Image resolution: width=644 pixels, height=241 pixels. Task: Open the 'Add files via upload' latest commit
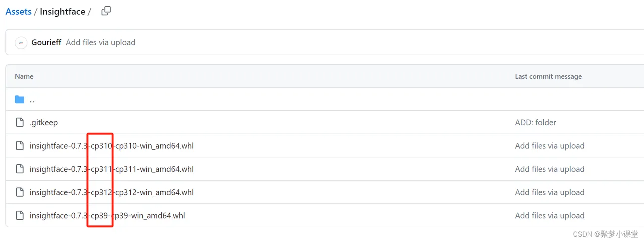[x=101, y=43]
